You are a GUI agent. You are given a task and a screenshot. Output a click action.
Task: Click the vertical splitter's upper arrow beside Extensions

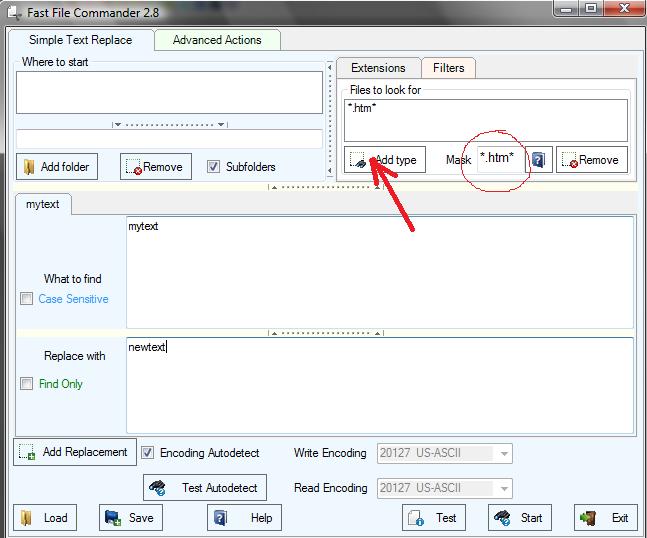(330, 67)
